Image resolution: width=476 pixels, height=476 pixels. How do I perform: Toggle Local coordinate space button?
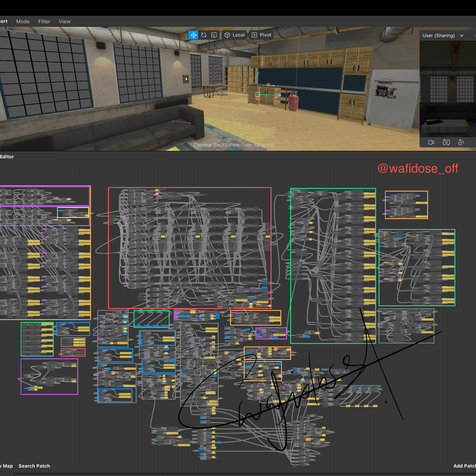pyautogui.click(x=235, y=35)
